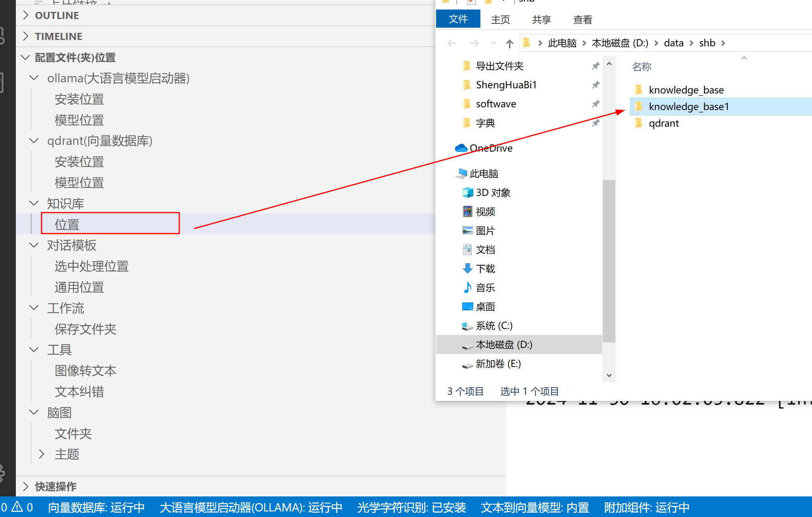Collapse the 知识库 tree node
The width and height of the screenshot is (812, 517).
tap(34, 203)
